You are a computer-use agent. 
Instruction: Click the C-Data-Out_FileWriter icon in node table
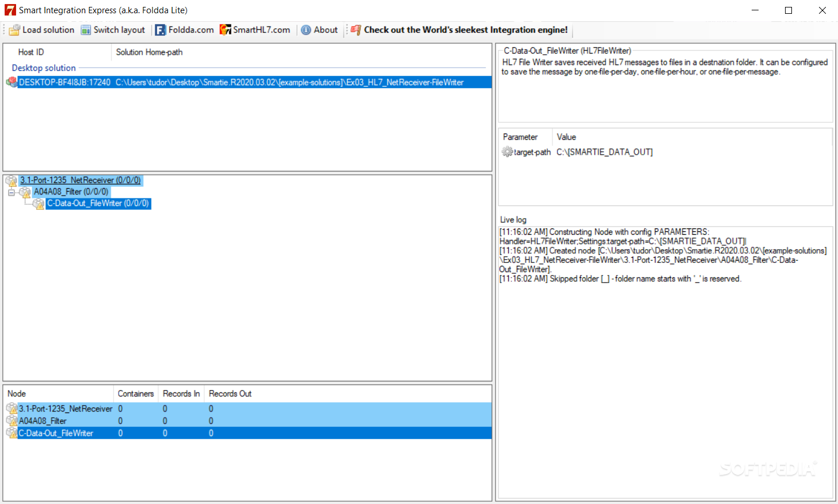12,433
